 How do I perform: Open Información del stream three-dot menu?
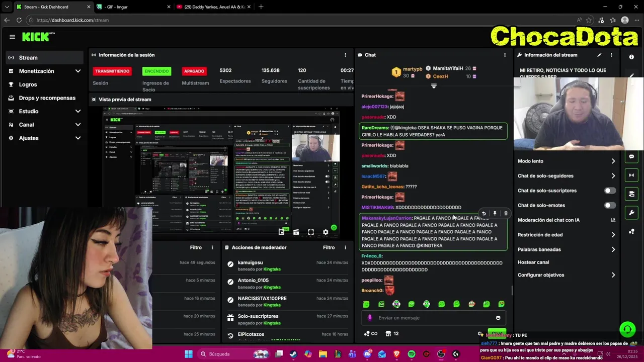(611, 55)
